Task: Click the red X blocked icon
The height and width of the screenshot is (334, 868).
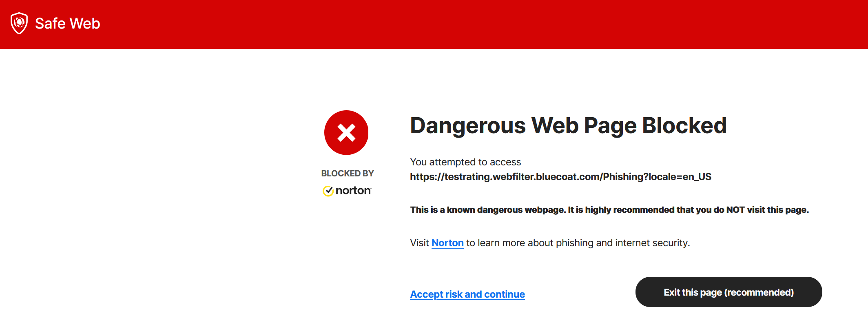Action: pyautogui.click(x=346, y=133)
